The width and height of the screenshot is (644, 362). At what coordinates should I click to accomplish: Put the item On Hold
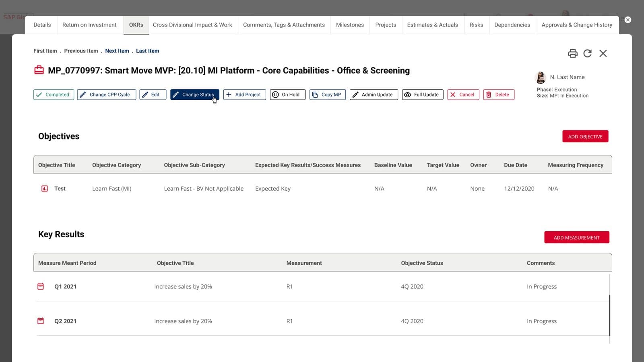[x=287, y=95]
